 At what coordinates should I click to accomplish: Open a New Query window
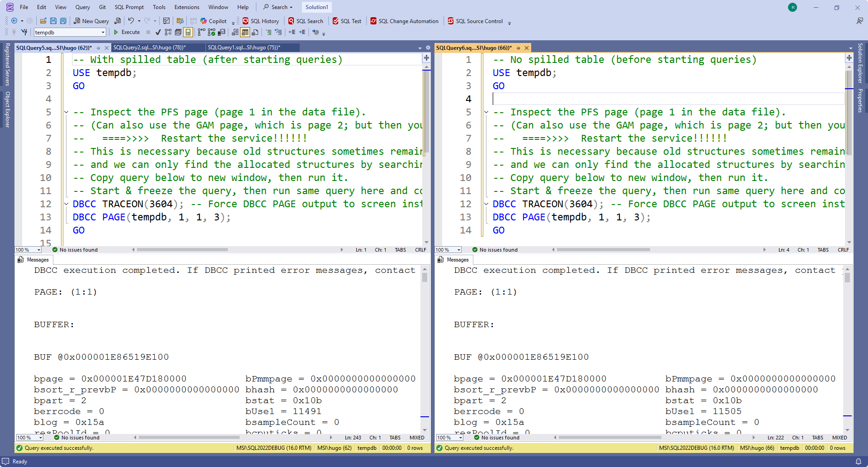click(91, 21)
